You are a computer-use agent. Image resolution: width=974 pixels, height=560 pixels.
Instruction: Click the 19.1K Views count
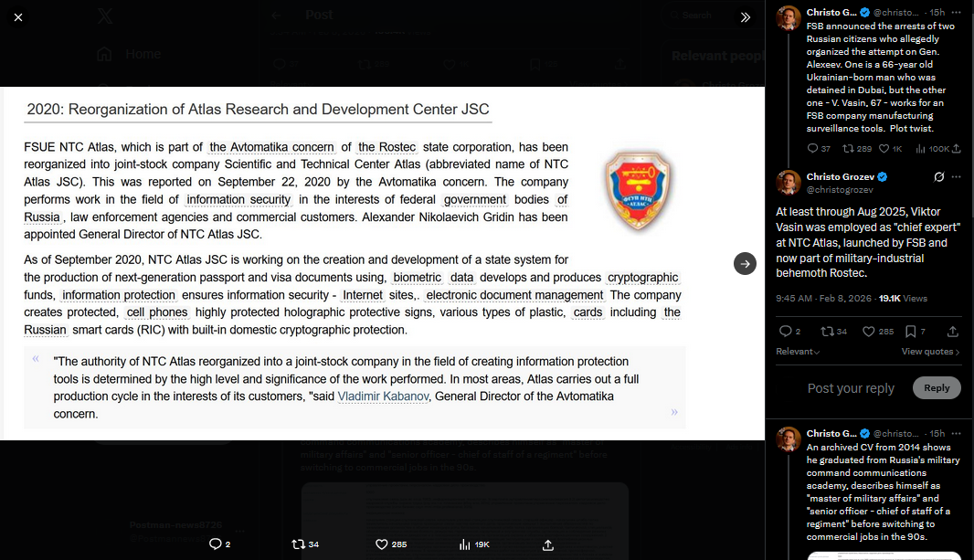pos(903,299)
